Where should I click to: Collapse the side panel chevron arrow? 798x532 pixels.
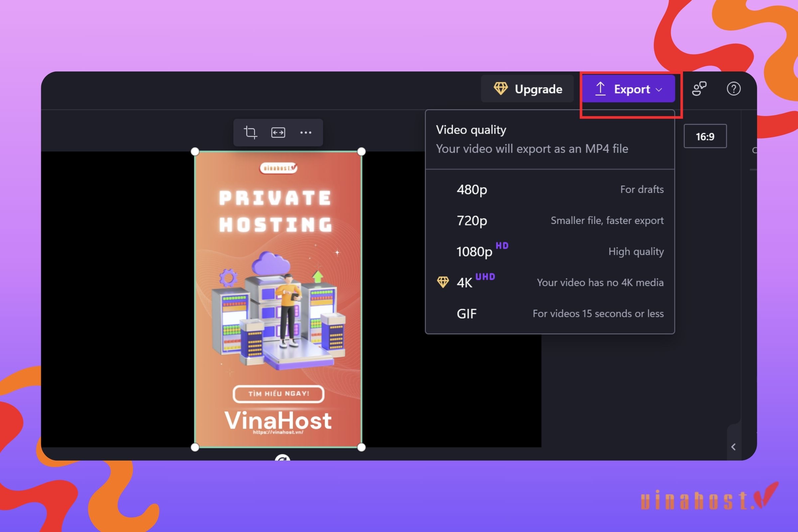[733, 447]
